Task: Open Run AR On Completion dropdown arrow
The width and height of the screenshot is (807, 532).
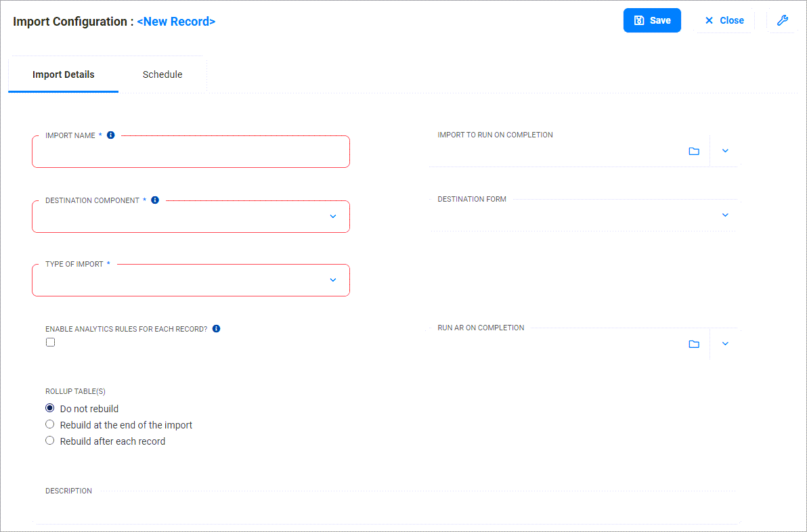Action: click(x=725, y=344)
